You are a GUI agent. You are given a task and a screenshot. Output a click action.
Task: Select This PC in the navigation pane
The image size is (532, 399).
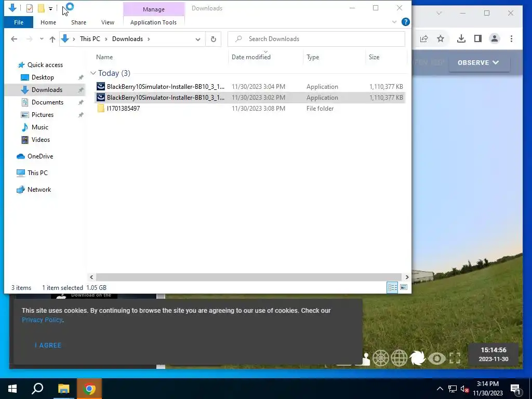coord(37,172)
